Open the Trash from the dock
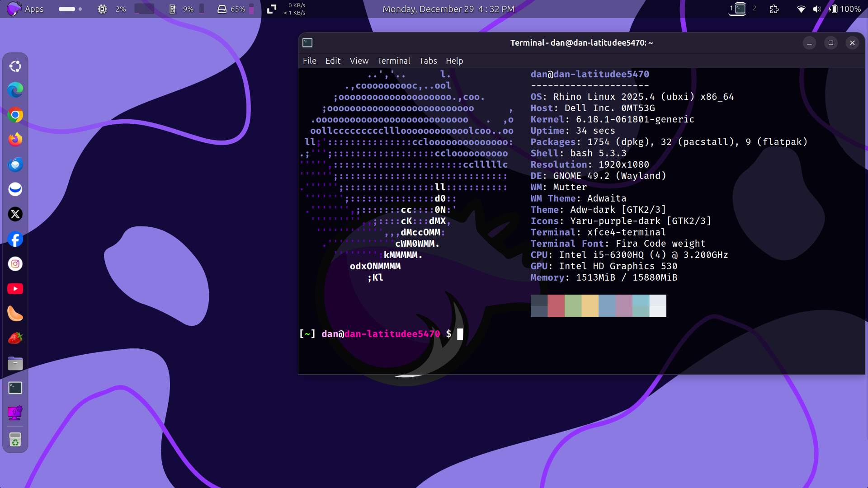Screen dimensions: 868x488 pyautogui.click(x=15, y=440)
